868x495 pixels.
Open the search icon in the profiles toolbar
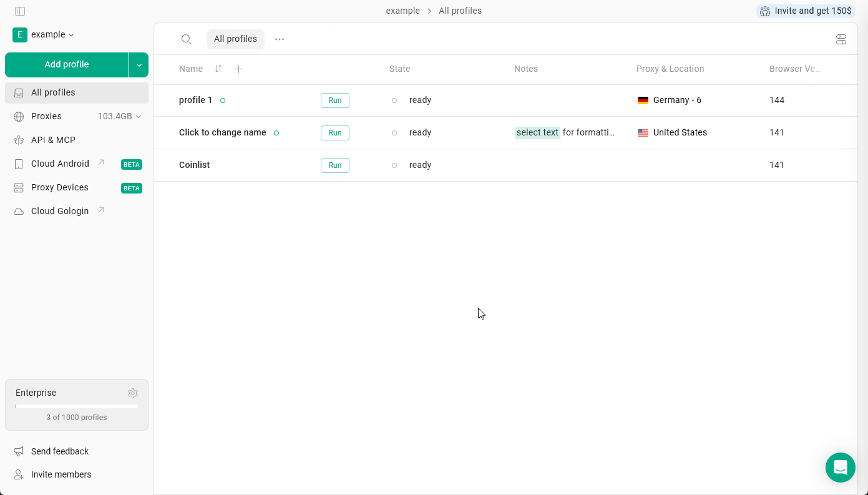click(x=187, y=39)
